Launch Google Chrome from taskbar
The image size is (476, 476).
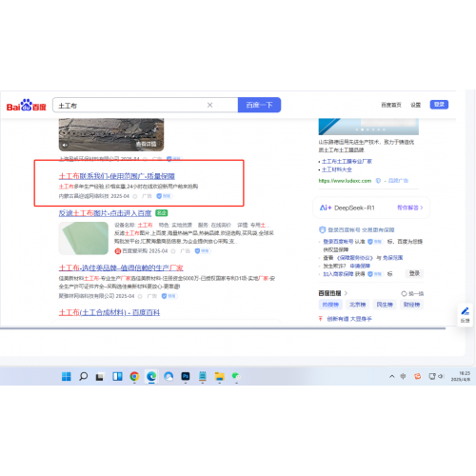(x=134, y=376)
